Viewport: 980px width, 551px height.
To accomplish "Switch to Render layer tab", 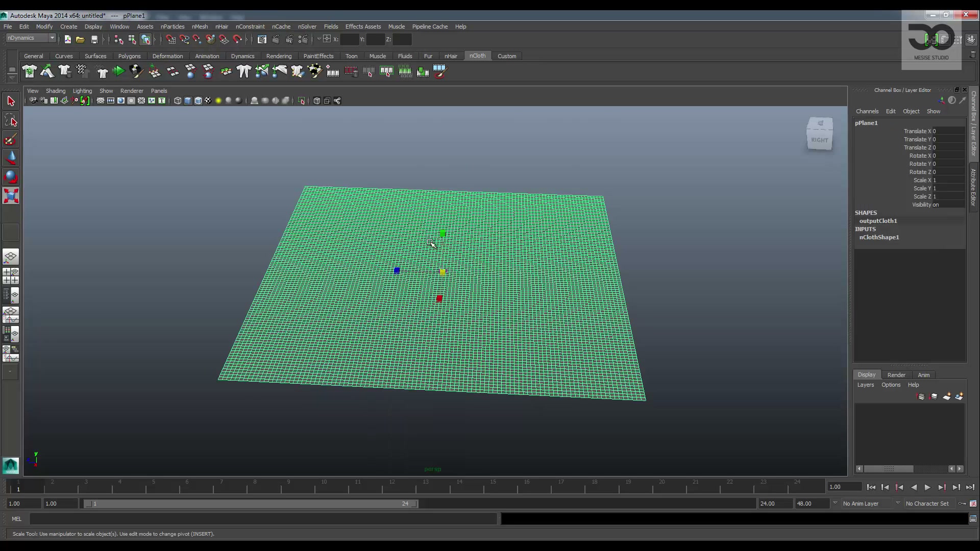I will coord(896,375).
